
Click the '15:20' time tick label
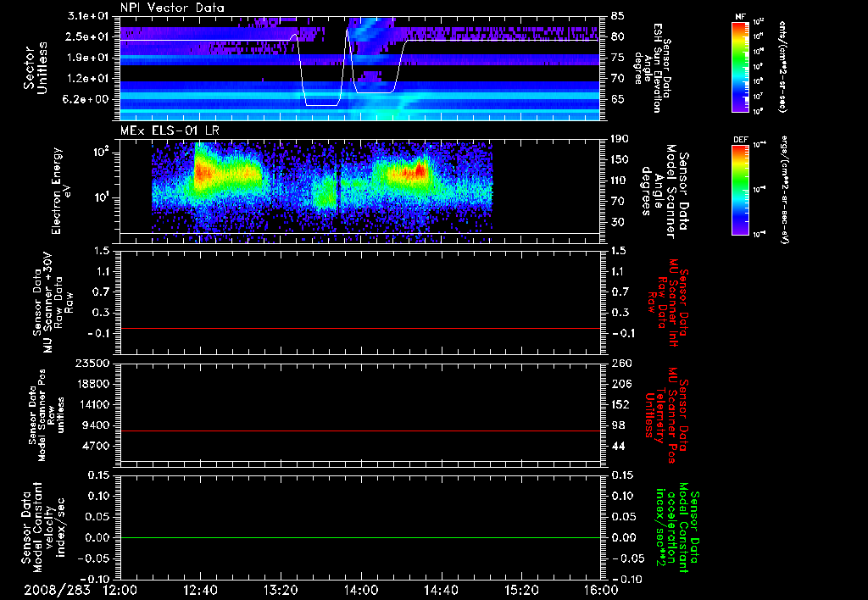[521, 591]
